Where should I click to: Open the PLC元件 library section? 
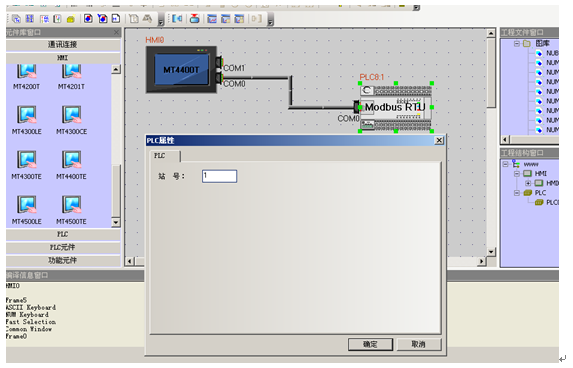coord(63,247)
